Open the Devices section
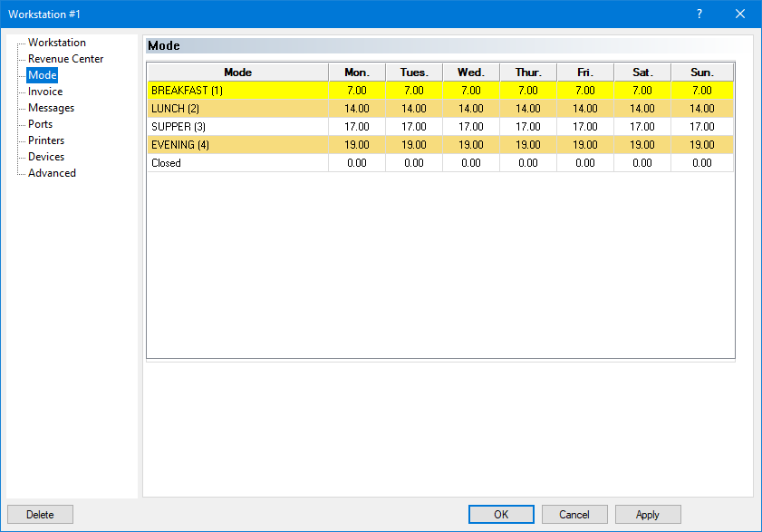 click(x=46, y=157)
